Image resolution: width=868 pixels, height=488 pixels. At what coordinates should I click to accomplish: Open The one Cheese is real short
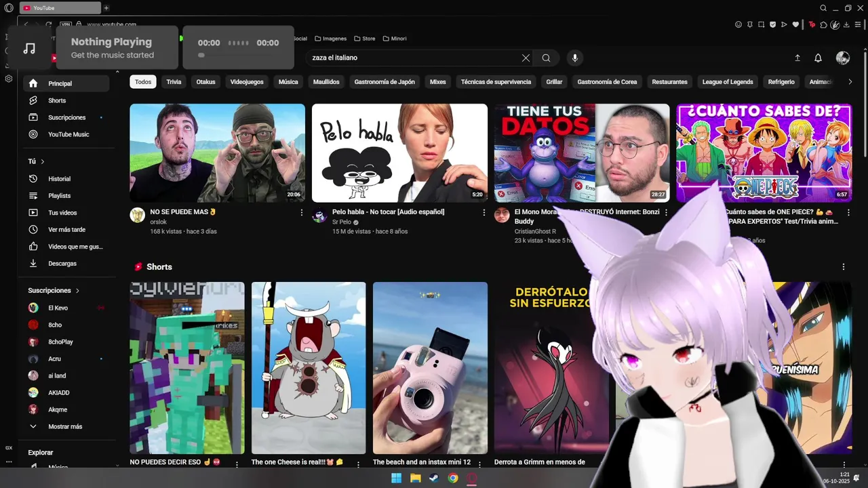(309, 368)
